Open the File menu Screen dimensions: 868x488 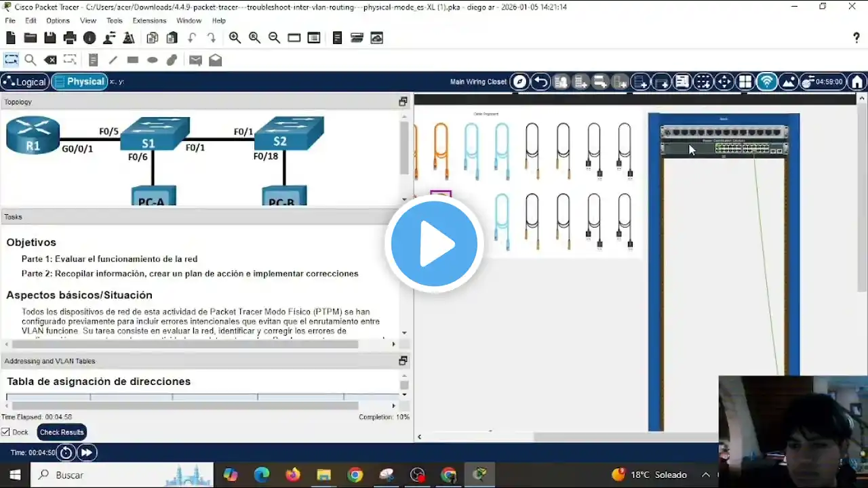point(10,20)
